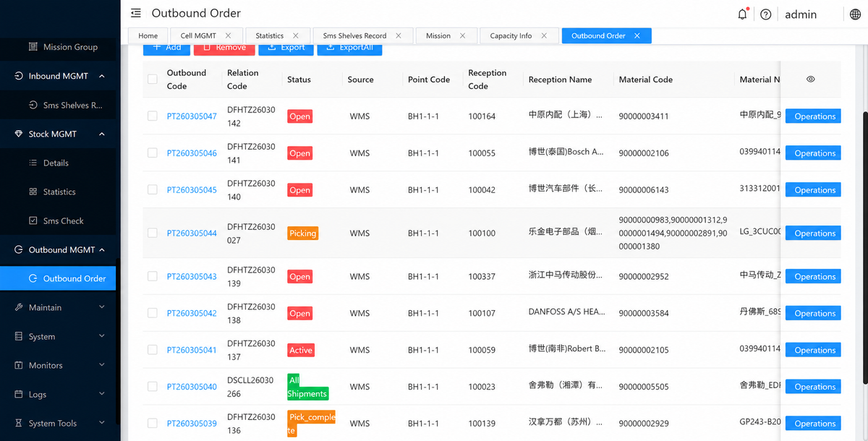Expand the Maintain menu chevron
The image size is (868, 441).
[x=101, y=307]
